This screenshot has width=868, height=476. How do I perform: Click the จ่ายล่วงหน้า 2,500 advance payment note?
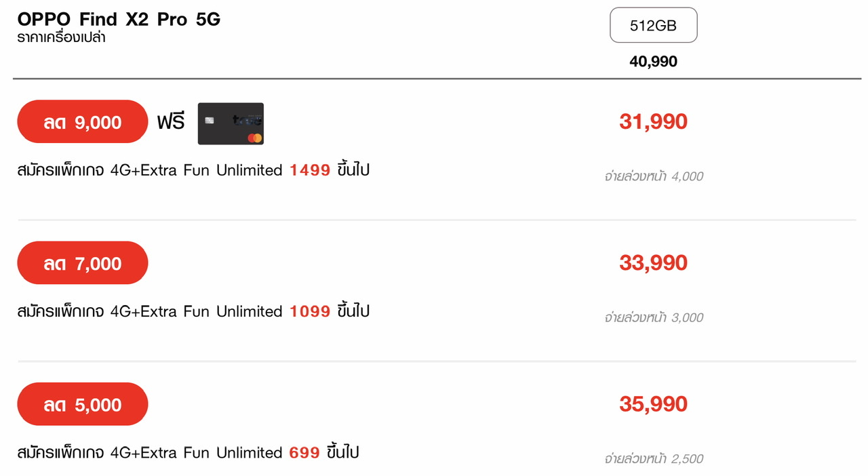coord(654,458)
